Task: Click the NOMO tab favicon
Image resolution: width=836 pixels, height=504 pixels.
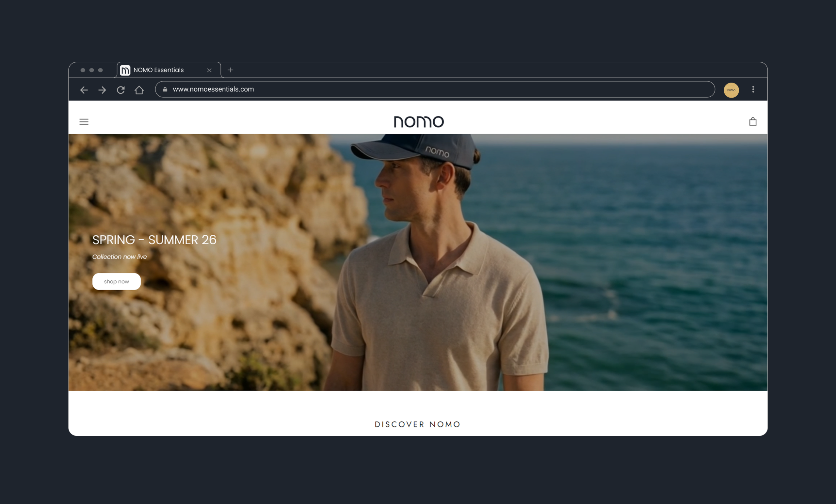Action: [x=125, y=70]
